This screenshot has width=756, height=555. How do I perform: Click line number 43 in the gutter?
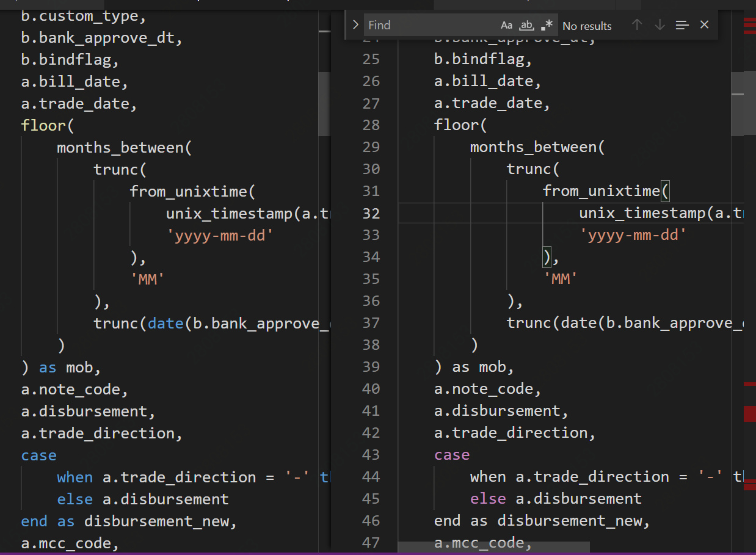(371, 455)
